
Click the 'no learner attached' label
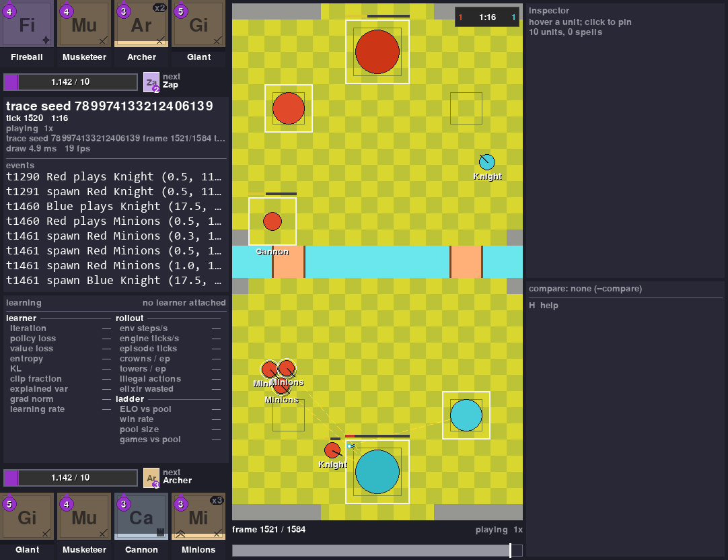184,303
